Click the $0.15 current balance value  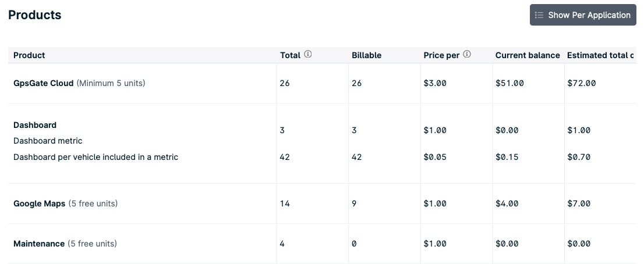[x=507, y=157]
